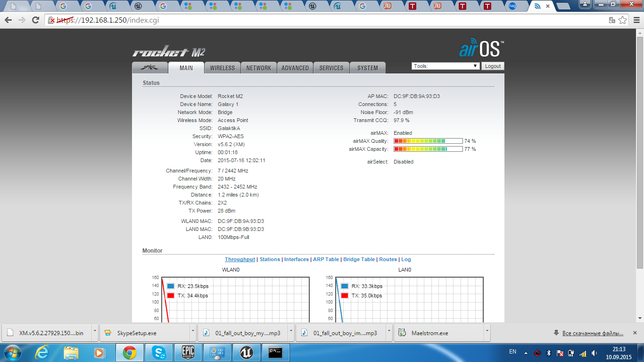This screenshot has height=362, width=644.
Task: Open dropdown arrow for SkypeSetup.exe download
Action: click(x=194, y=332)
